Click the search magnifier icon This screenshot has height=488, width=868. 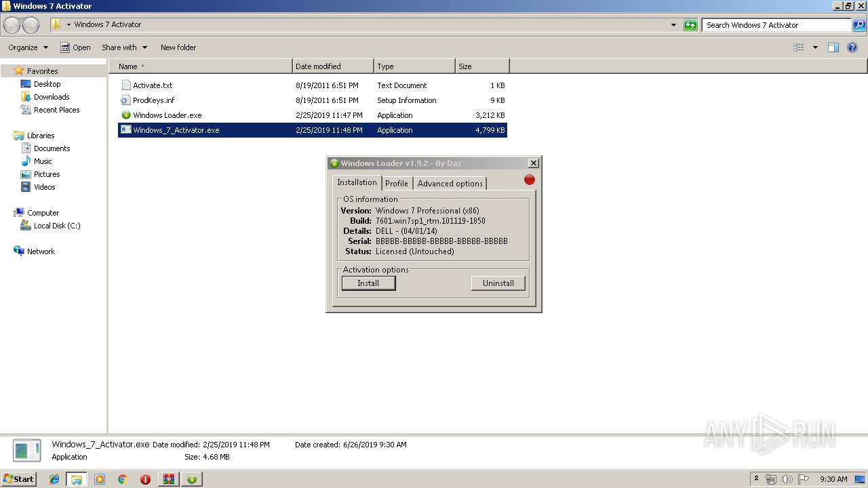point(859,25)
